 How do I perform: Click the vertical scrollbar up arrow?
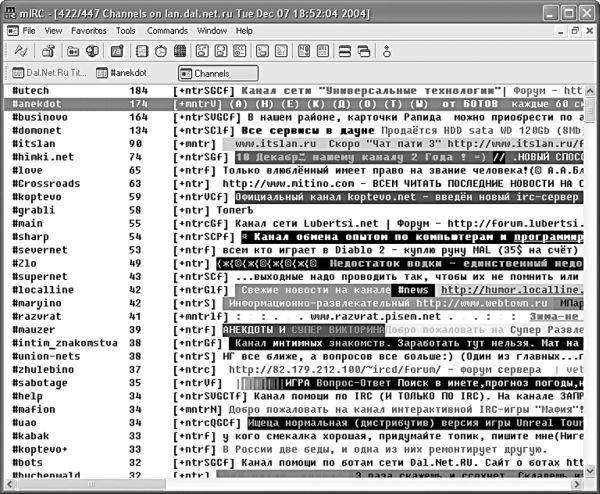590,91
